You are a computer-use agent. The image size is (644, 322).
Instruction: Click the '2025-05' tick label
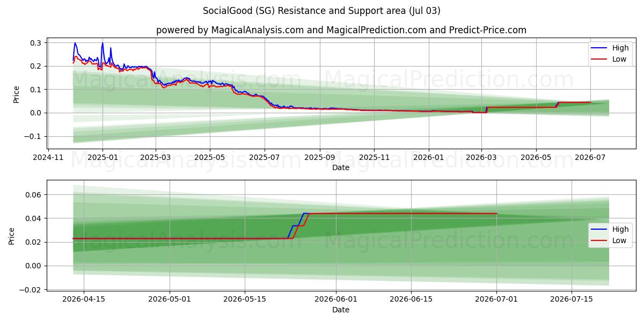tap(209, 157)
